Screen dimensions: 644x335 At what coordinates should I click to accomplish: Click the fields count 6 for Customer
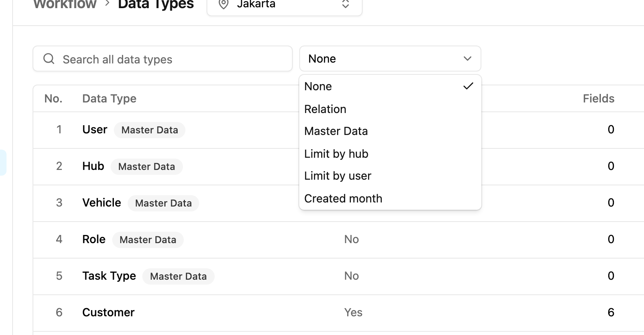[x=611, y=312]
